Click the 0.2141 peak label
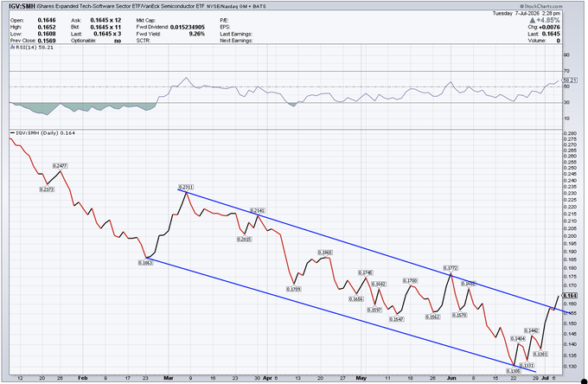 [258, 211]
